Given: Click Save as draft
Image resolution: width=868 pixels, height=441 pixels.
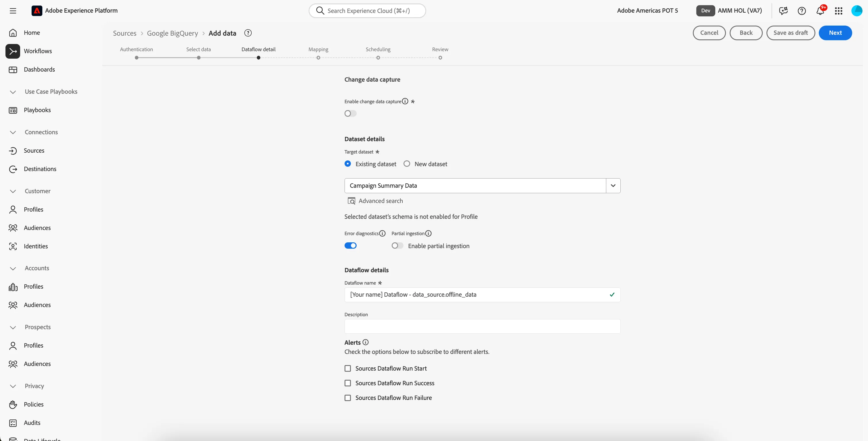Looking at the screenshot, I should tap(791, 33).
